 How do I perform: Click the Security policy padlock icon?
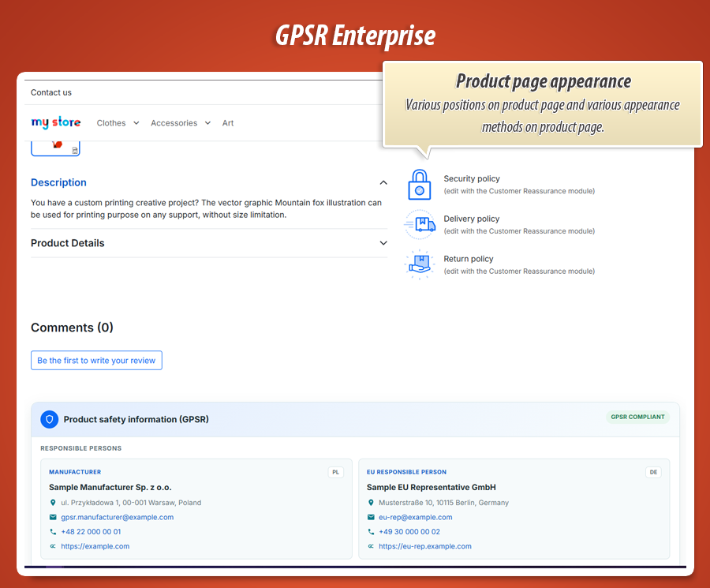pyautogui.click(x=420, y=185)
